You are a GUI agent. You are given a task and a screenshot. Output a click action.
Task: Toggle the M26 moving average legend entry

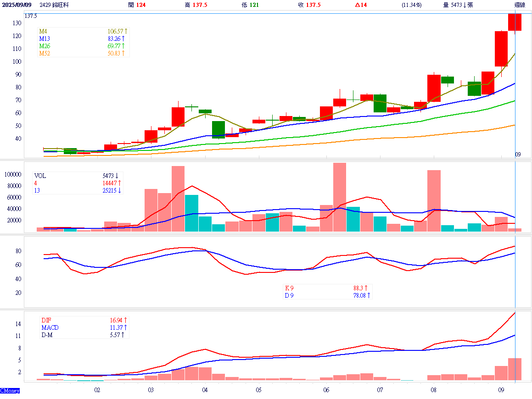45,46
